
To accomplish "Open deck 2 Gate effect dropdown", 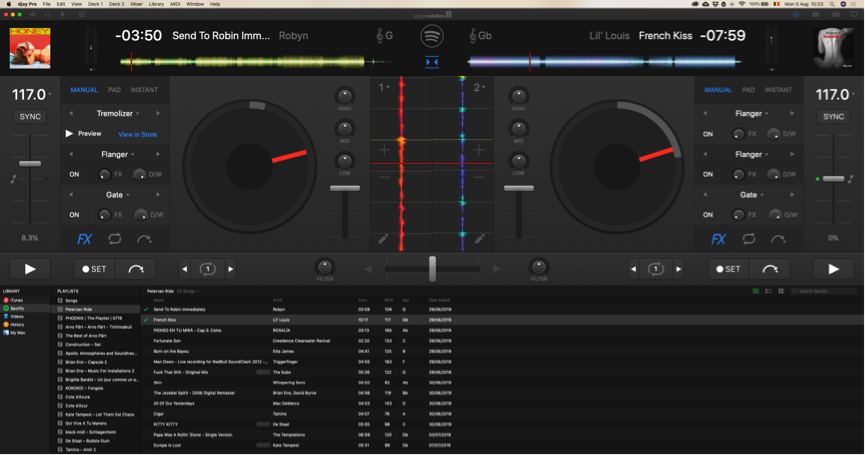I will (751, 195).
